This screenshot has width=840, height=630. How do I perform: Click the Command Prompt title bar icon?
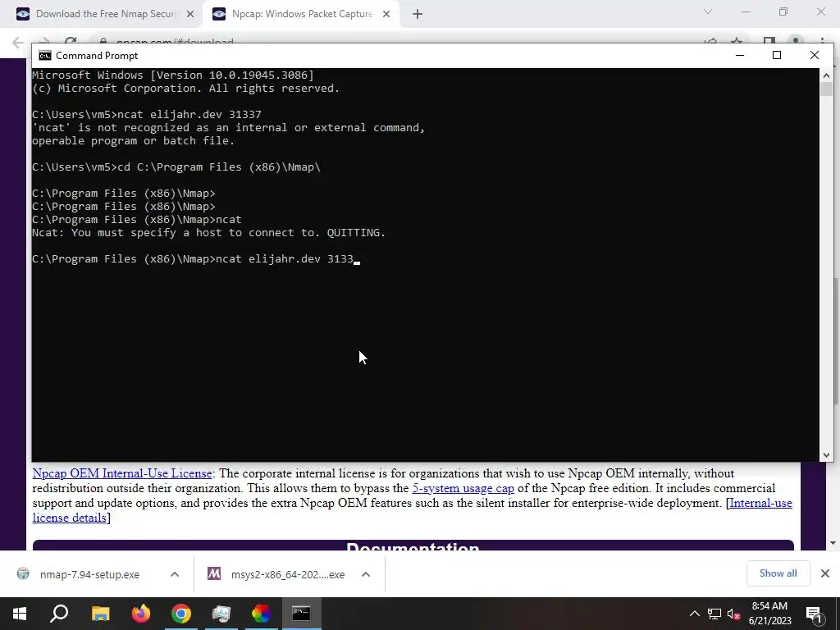point(45,56)
